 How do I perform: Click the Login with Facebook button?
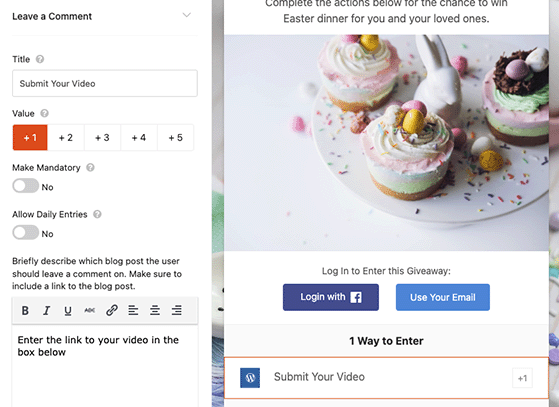(x=331, y=297)
